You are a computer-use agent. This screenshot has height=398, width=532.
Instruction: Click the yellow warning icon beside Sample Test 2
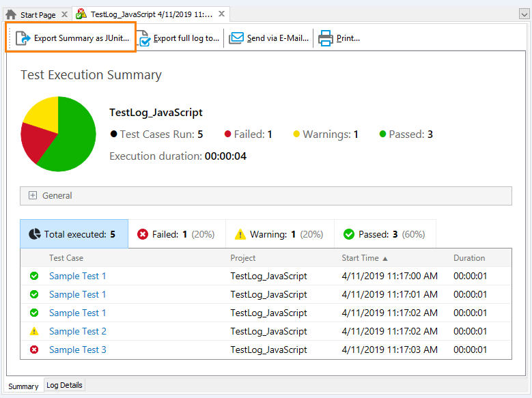tap(34, 331)
